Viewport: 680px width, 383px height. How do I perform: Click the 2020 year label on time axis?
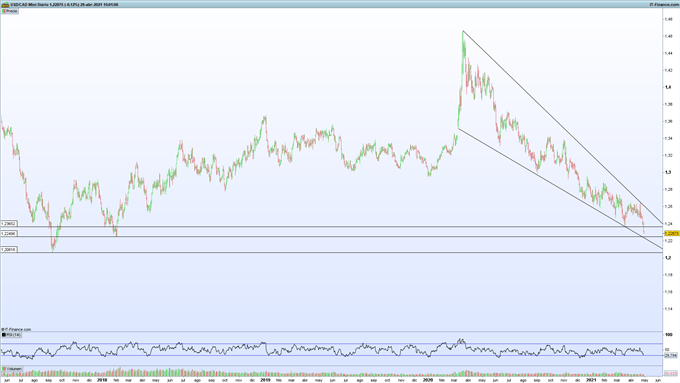428,380
